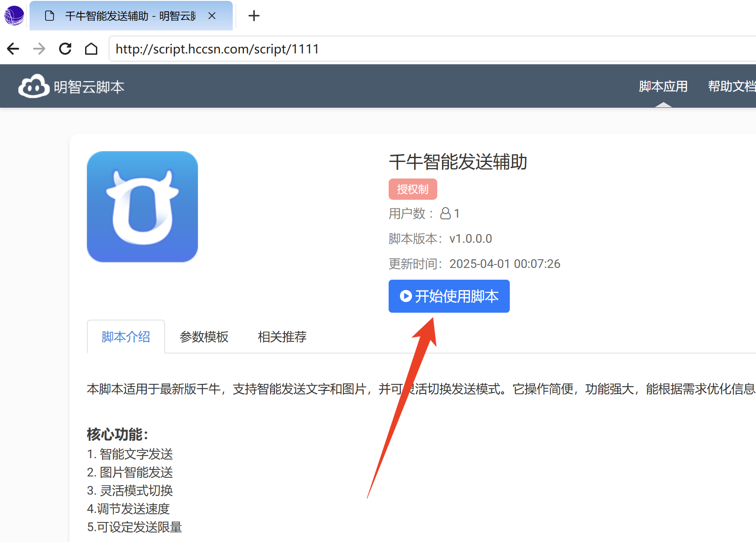Click the browser globe logo icon
Image resolution: width=756 pixels, height=542 pixels.
coord(14,16)
